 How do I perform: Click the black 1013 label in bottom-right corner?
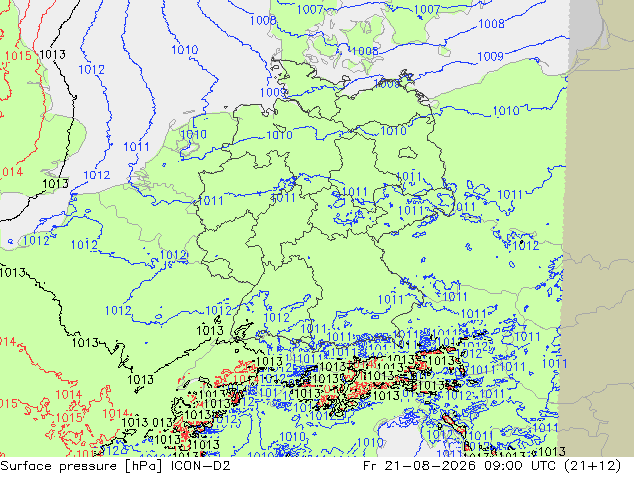552,451
